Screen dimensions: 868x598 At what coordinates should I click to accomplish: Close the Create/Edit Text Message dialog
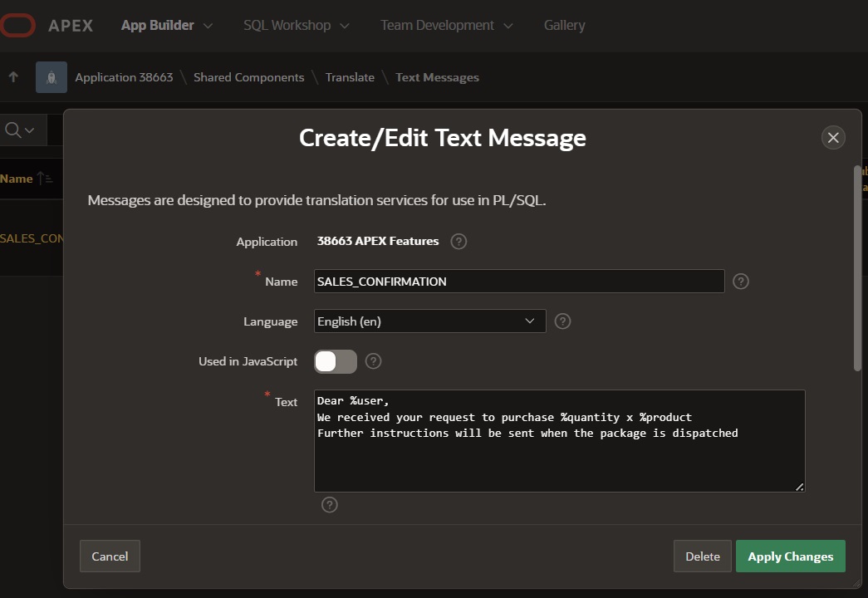[833, 137]
